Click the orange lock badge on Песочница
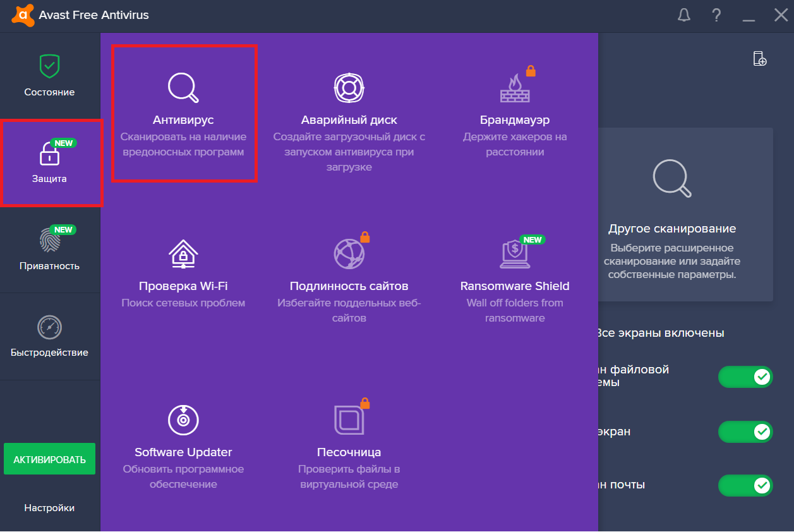The width and height of the screenshot is (794, 532). click(364, 402)
